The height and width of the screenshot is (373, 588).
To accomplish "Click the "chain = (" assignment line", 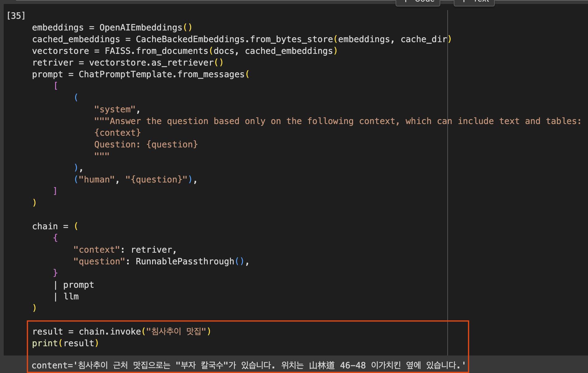I will point(55,227).
